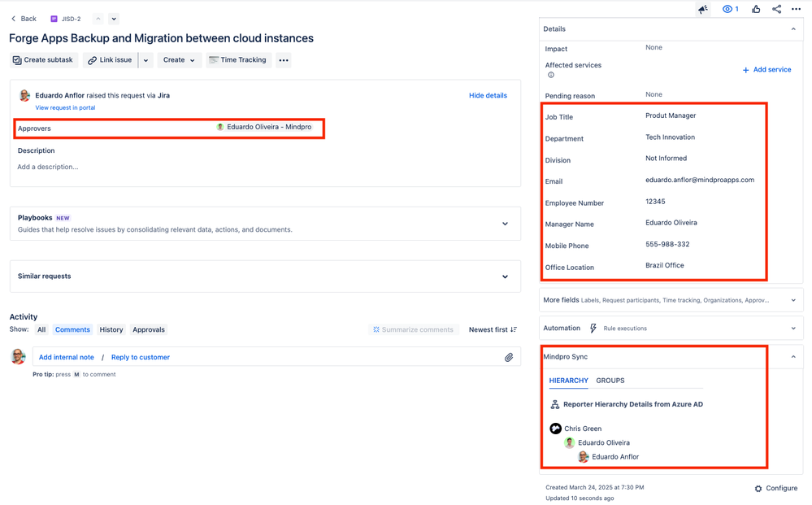This screenshot has height=505, width=812.
Task: Click the Manager Name value Eduardo Oliveira
Action: tap(671, 223)
